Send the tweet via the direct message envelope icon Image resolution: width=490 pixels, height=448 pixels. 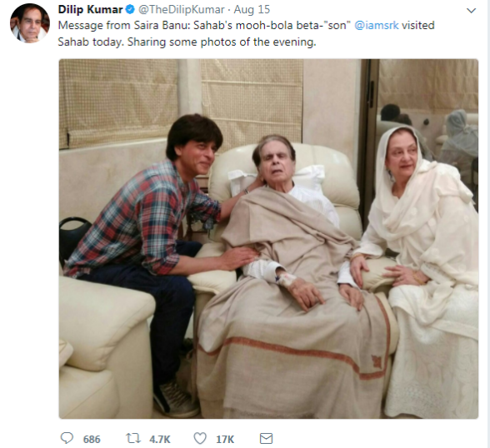coord(267,438)
